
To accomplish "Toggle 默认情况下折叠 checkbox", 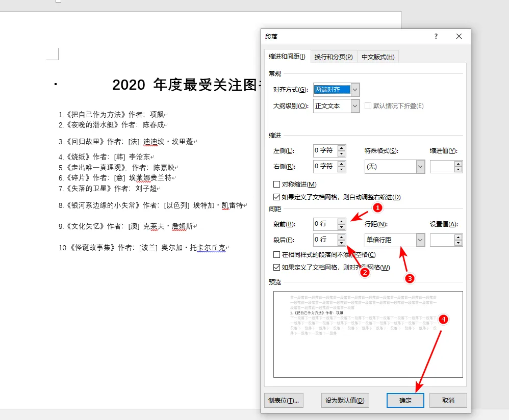I will pos(368,106).
